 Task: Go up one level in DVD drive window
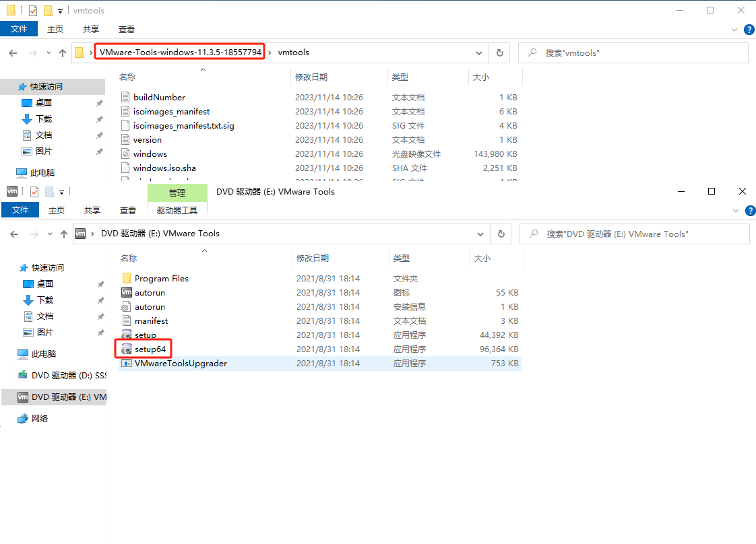pos(64,234)
